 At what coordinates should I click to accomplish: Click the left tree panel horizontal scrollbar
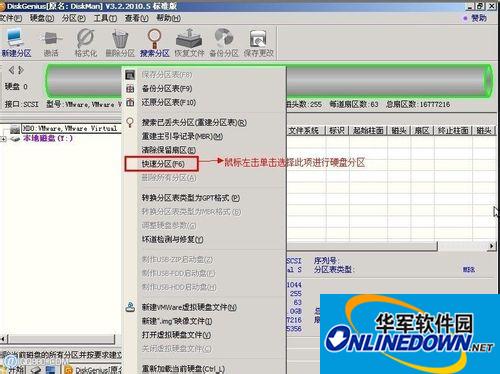click(x=61, y=339)
